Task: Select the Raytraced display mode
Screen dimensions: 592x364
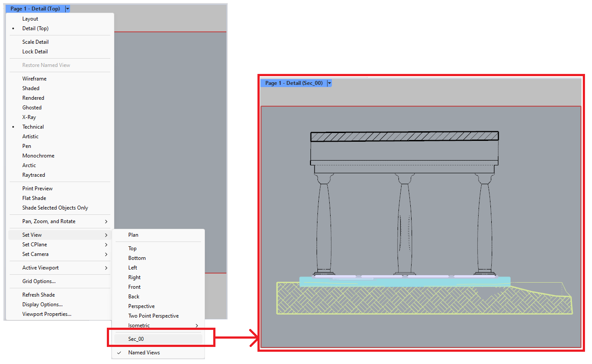Action: [33, 175]
